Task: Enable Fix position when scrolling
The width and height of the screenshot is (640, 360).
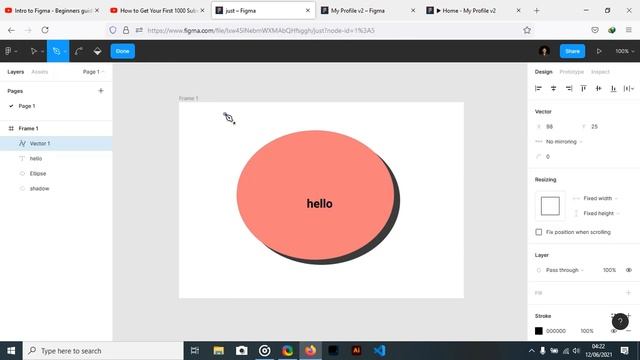Action: coord(539,232)
